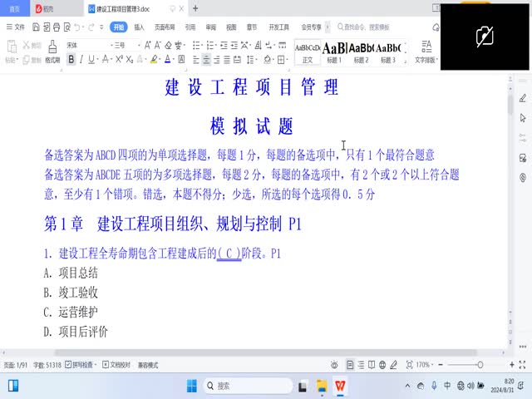Click the Distributed alignment icon

click(x=237, y=60)
